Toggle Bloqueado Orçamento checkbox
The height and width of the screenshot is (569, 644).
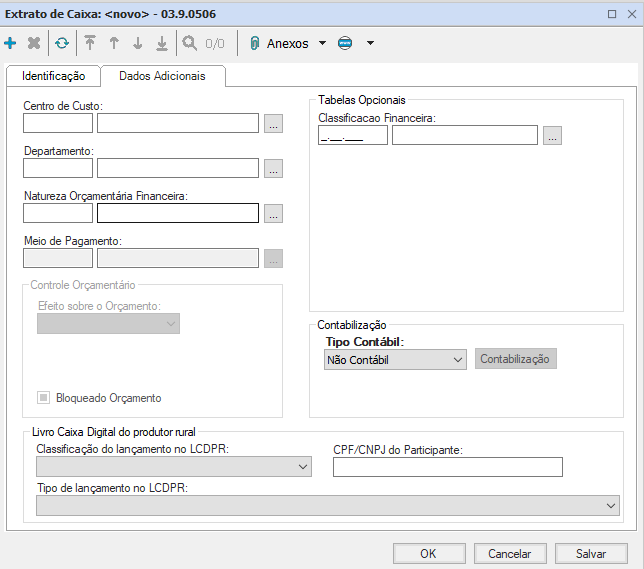(43, 397)
